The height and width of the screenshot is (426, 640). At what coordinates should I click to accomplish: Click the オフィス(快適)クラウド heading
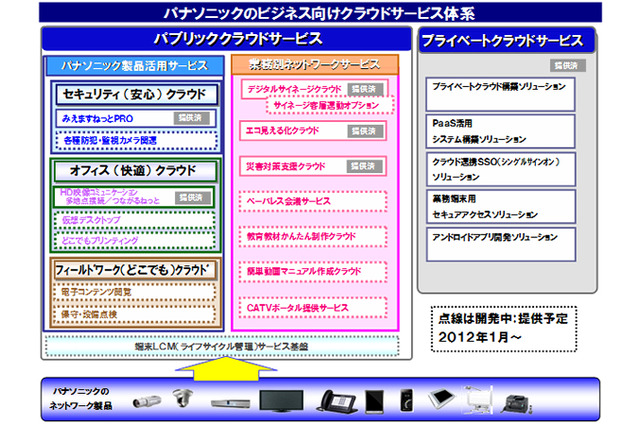(x=135, y=171)
